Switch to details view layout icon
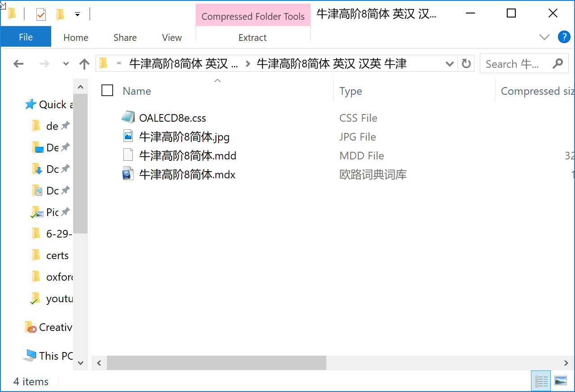Image resolution: width=575 pixels, height=392 pixels. [x=541, y=381]
